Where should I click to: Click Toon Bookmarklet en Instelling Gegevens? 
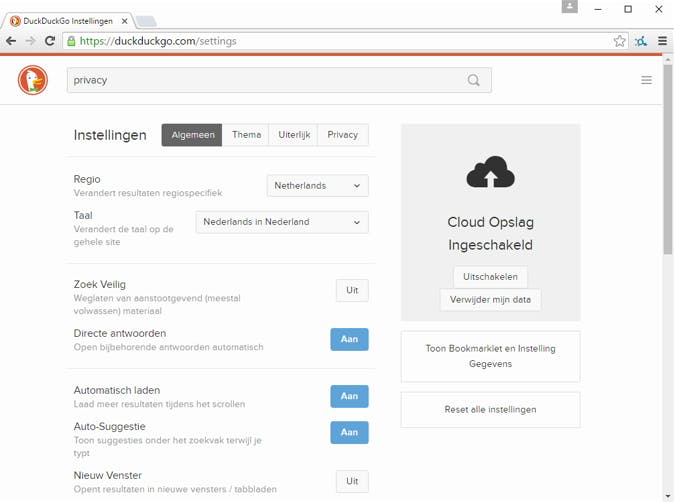[490, 356]
